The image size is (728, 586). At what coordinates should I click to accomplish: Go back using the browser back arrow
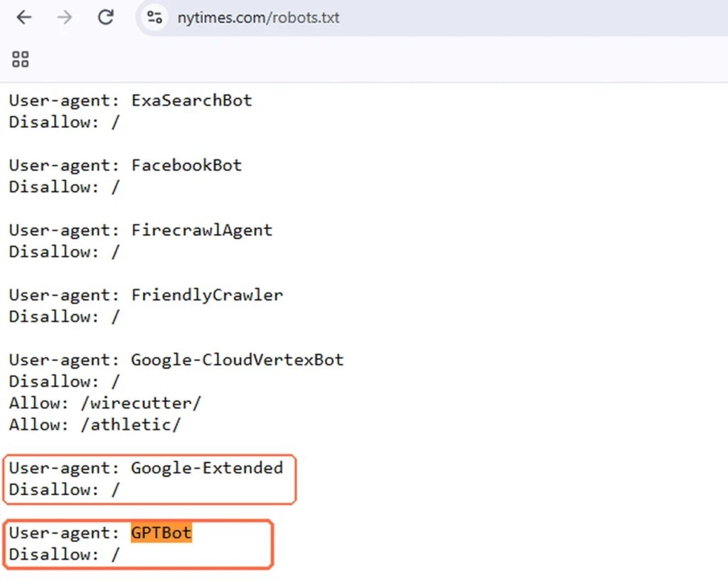[24, 18]
